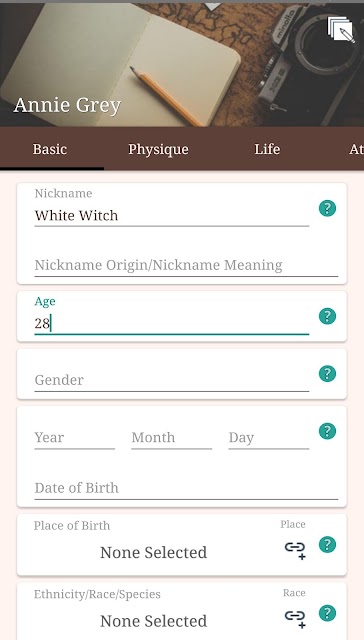Focus the Month input field
This screenshot has width=364, height=640.
(x=171, y=438)
